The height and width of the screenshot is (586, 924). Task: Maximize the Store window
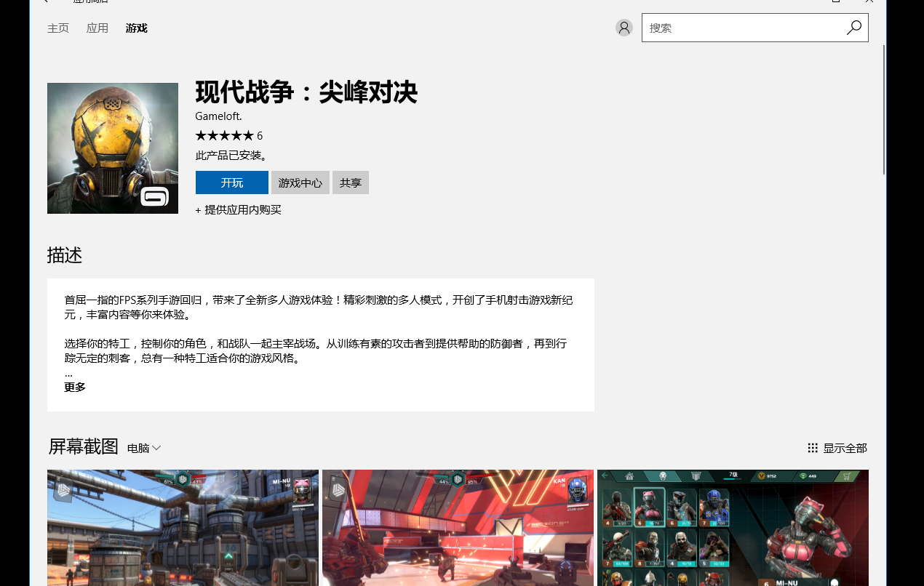pyautogui.click(x=836, y=1)
